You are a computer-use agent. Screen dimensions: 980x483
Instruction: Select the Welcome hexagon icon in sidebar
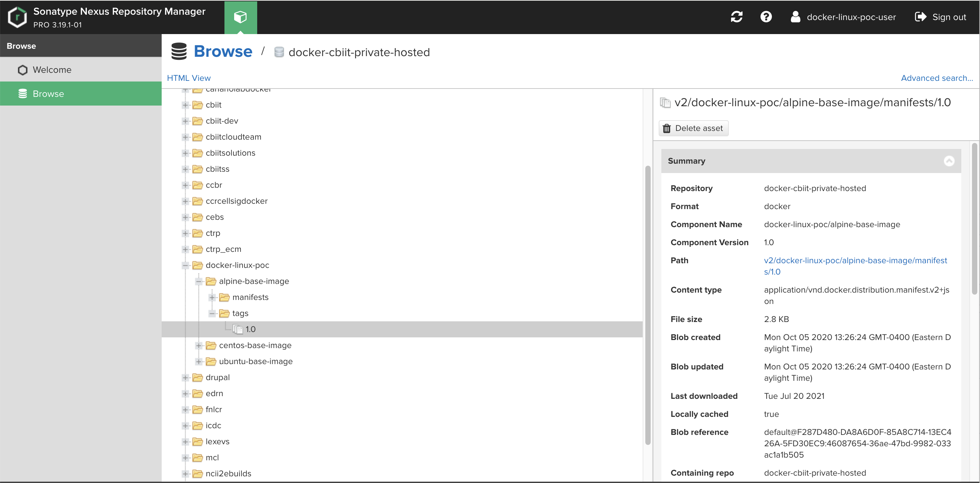pos(22,69)
